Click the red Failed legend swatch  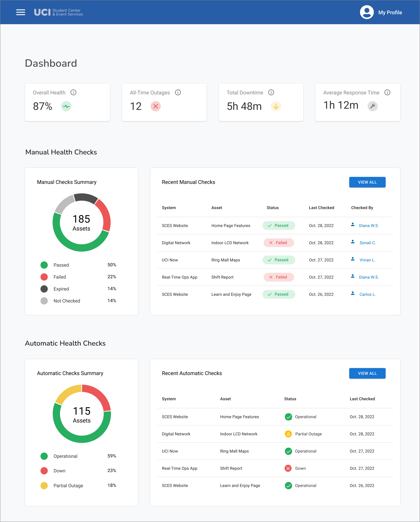click(x=44, y=277)
